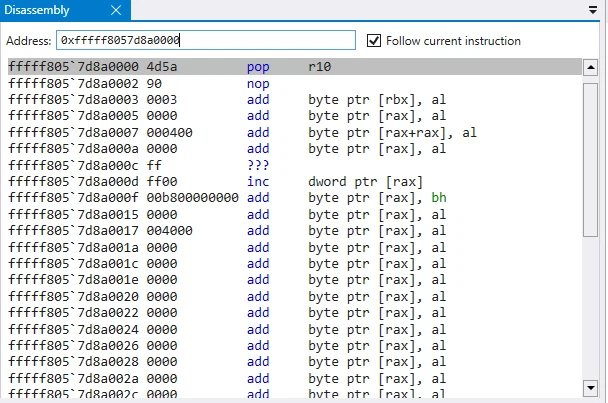Select the line with bh operand
Screen dimensions: 608x403
click(295, 198)
